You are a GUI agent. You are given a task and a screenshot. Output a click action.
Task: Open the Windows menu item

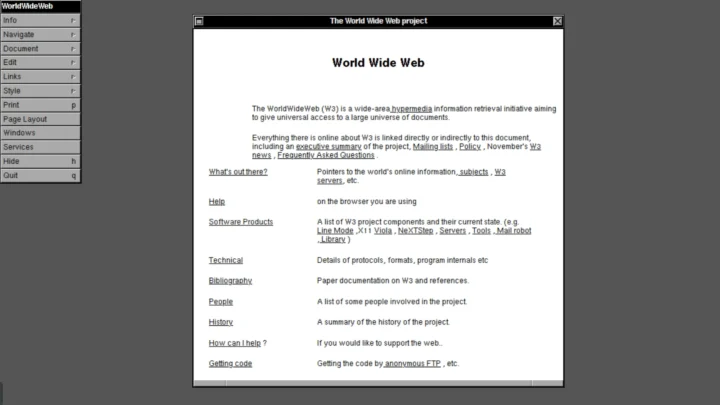(x=40, y=133)
